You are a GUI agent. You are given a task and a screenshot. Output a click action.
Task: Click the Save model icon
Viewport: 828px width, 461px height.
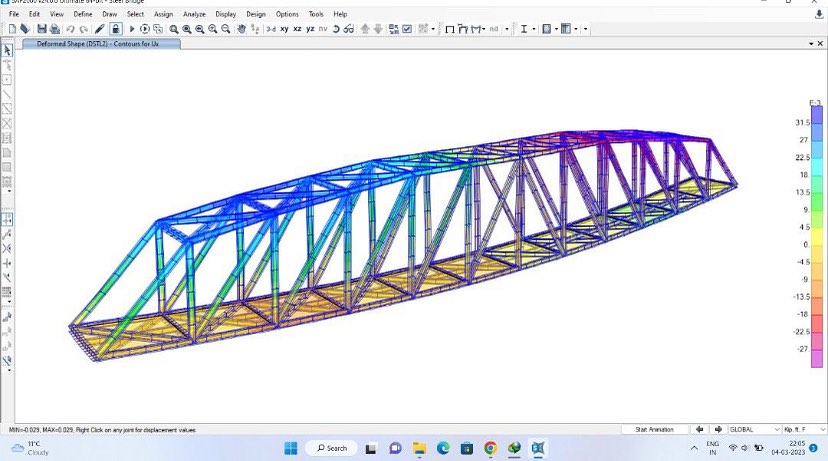tap(41, 29)
